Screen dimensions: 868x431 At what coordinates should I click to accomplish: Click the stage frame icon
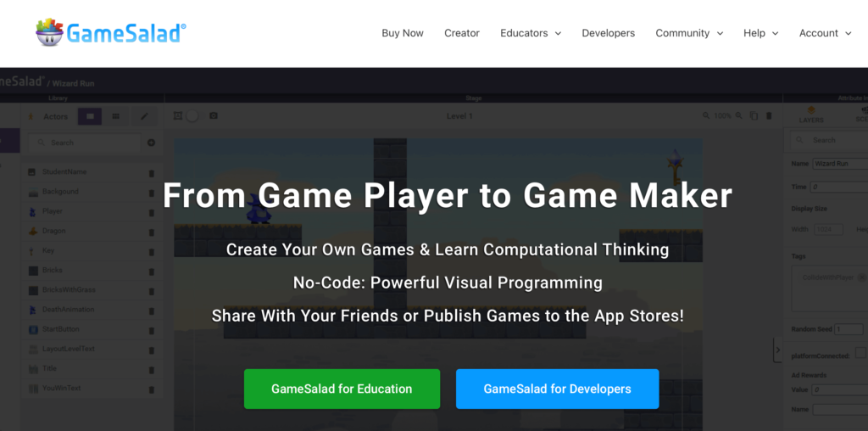point(178,115)
